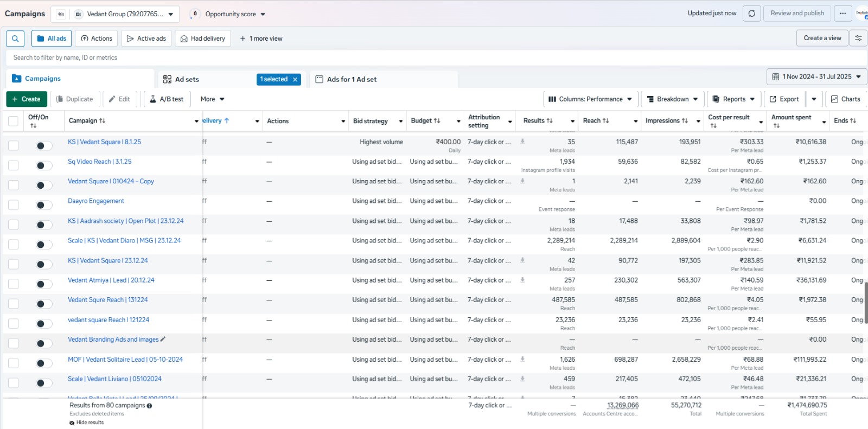Click the Review and publish button
Image resolution: width=868 pixels, height=429 pixels.
point(797,14)
